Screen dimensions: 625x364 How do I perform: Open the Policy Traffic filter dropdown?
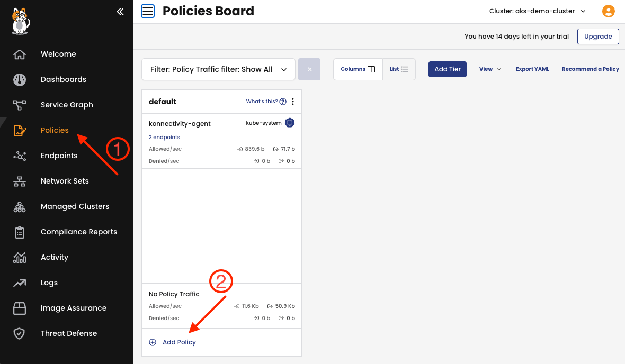click(218, 69)
